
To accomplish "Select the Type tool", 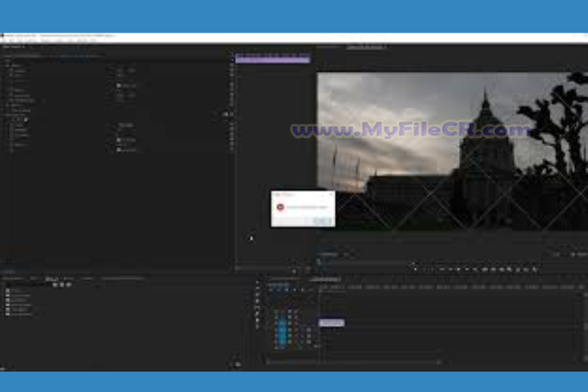I will click(257, 327).
